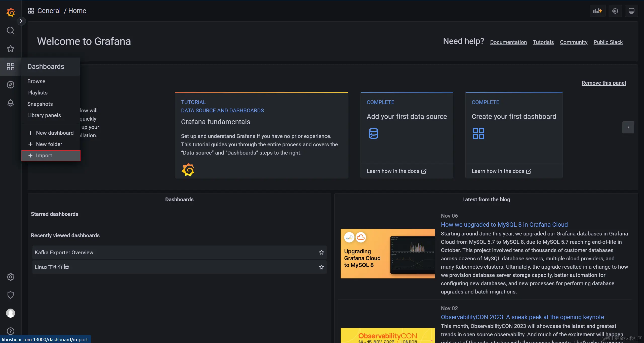
Task: Star the Kafka Exporter Overview dashboard
Action: 321,252
